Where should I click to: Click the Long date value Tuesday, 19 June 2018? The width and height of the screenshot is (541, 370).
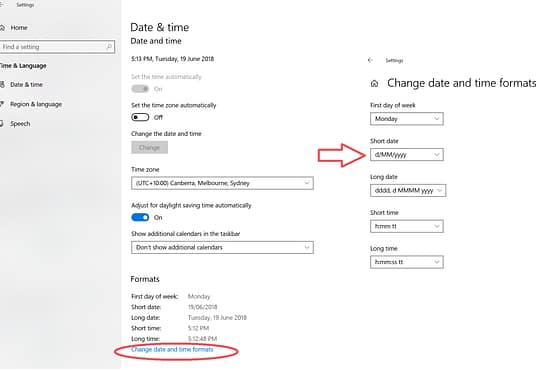click(217, 318)
